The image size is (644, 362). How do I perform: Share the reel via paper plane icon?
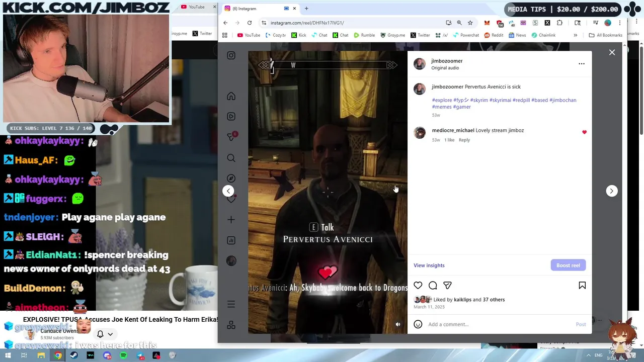click(x=447, y=286)
